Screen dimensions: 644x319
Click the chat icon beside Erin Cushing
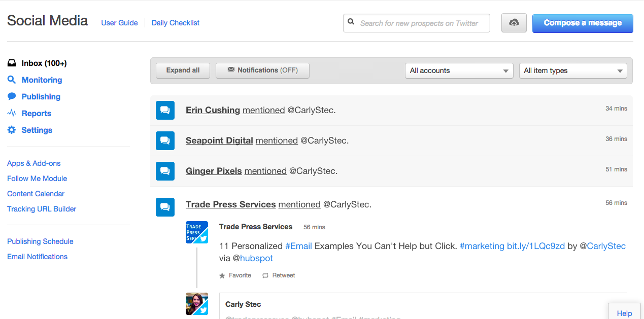[165, 110]
